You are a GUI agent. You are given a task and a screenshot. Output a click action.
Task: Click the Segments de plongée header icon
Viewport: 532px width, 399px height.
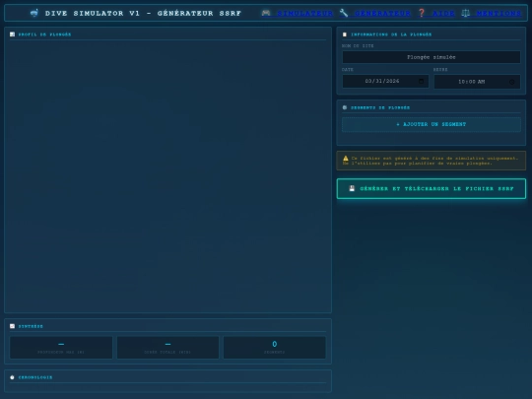[x=345, y=107]
